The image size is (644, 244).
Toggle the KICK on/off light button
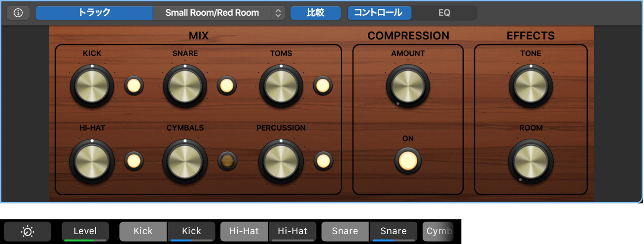[x=133, y=86]
